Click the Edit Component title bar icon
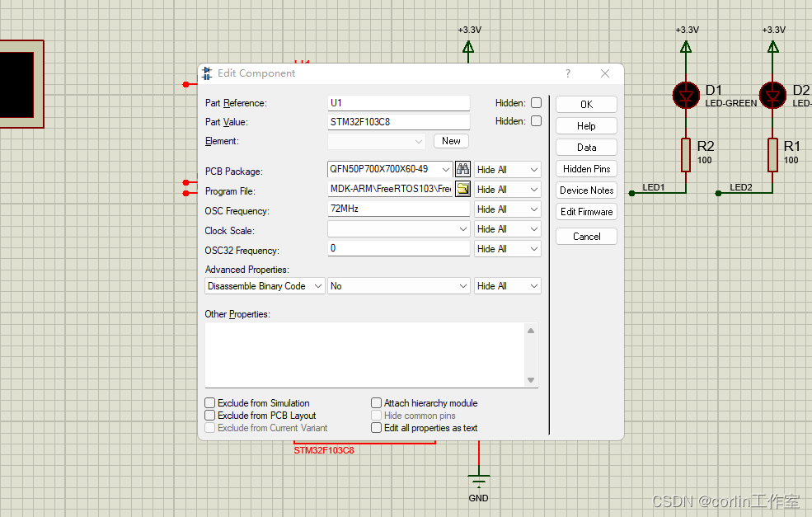Image resolution: width=812 pixels, height=517 pixels. pos(206,73)
